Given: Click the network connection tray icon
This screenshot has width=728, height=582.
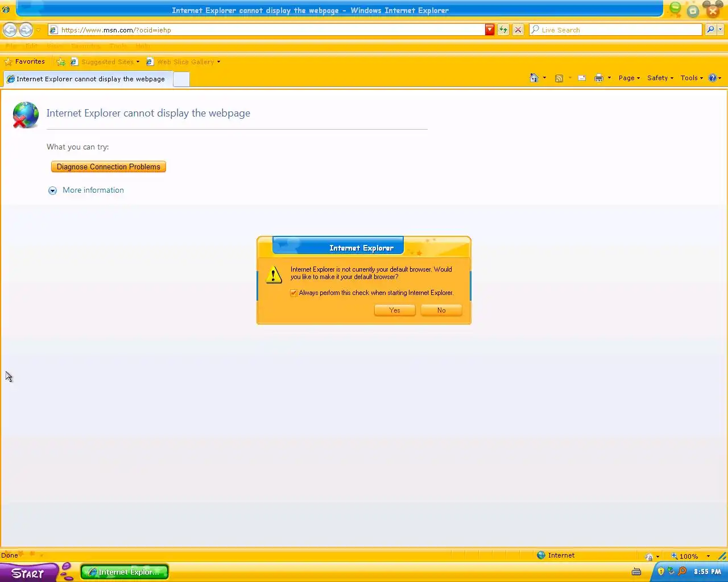Looking at the screenshot, I should coord(671,571).
